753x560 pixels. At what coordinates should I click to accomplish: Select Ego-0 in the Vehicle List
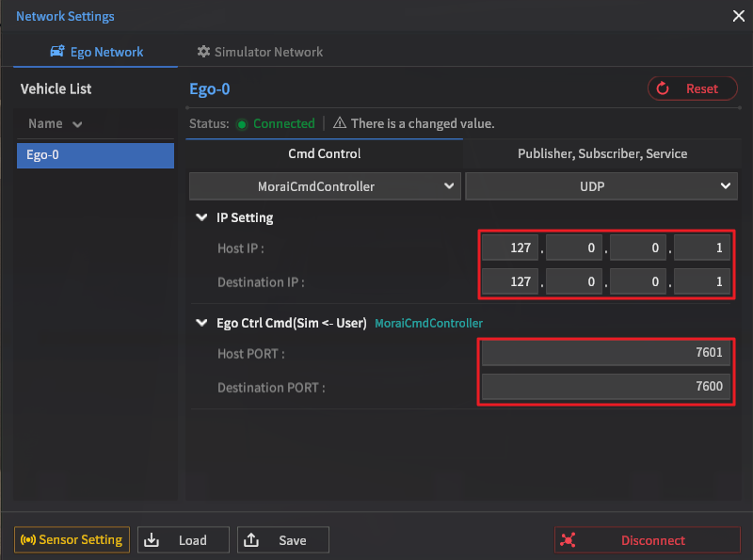95,155
